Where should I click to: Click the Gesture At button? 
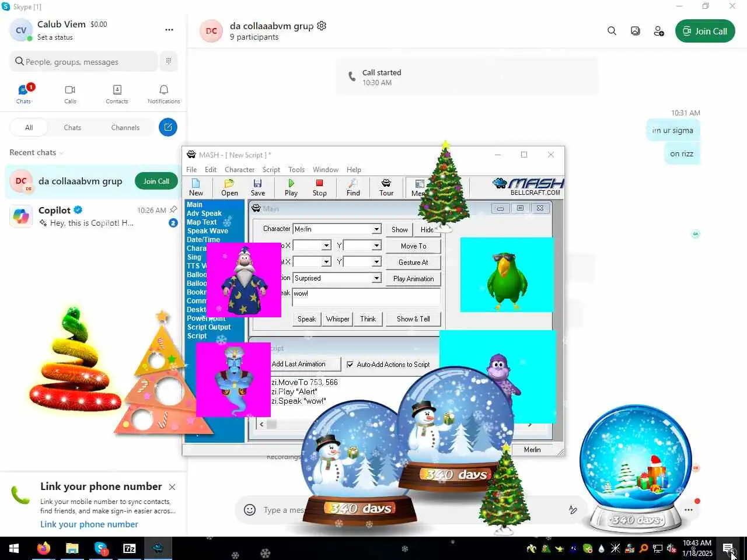click(x=413, y=262)
